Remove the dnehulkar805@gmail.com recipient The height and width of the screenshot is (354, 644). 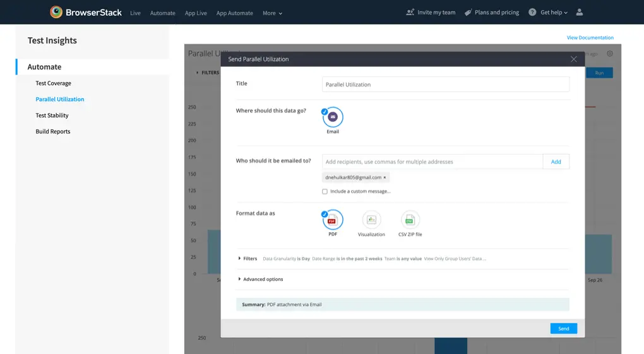click(385, 178)
